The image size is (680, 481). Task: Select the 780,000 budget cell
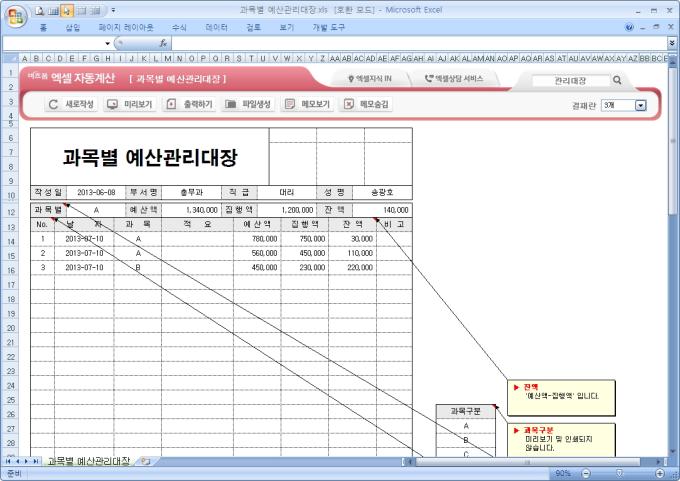point(257,239)
